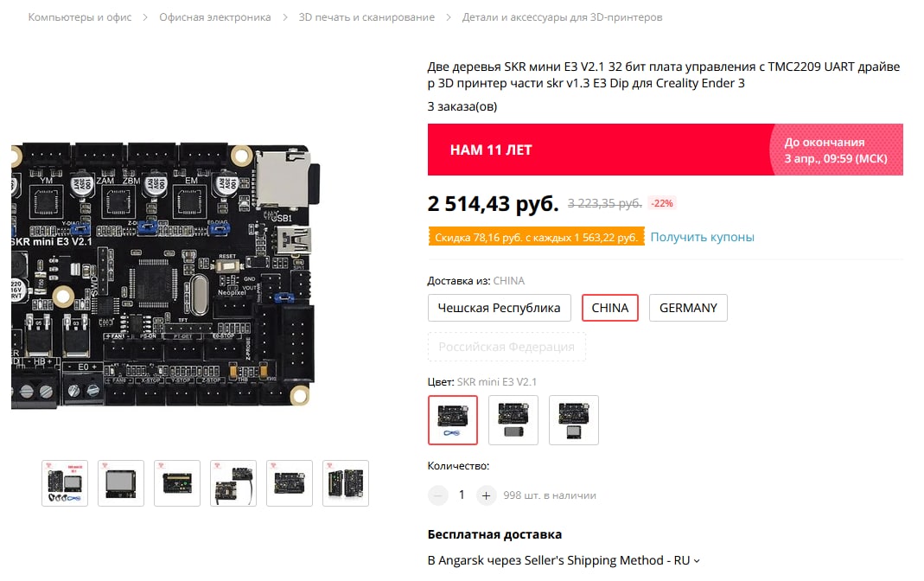Select shipping from Чешская Республика
This screenshot has height=581, width=924.
click(x=499, y=308)
